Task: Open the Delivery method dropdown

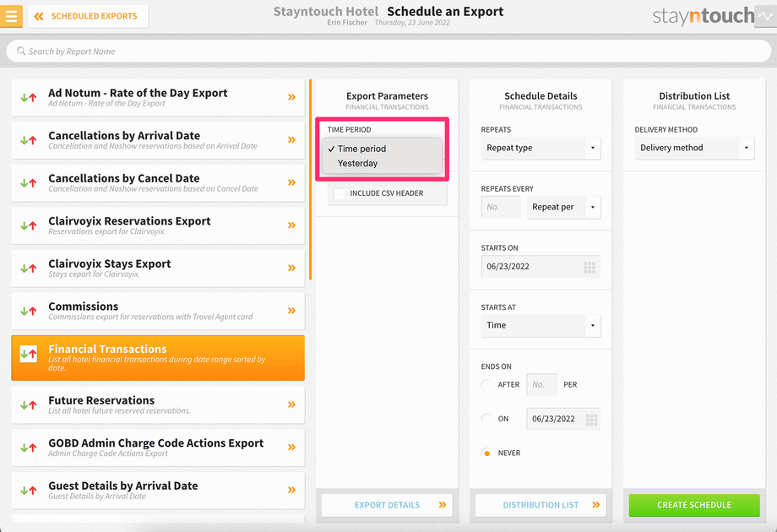Action: [694, 148]
